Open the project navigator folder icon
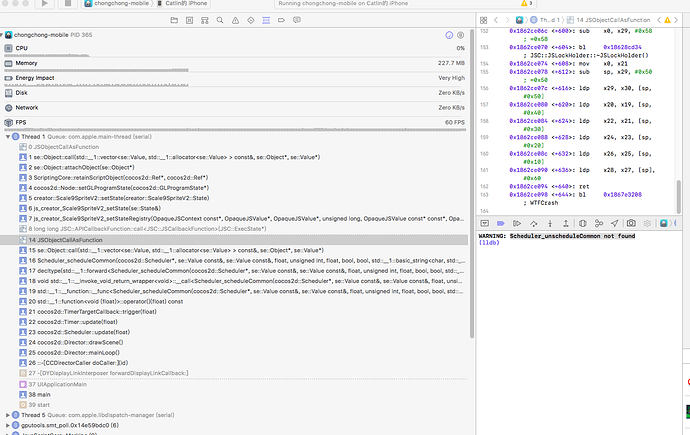 click(x=174, y=20)
